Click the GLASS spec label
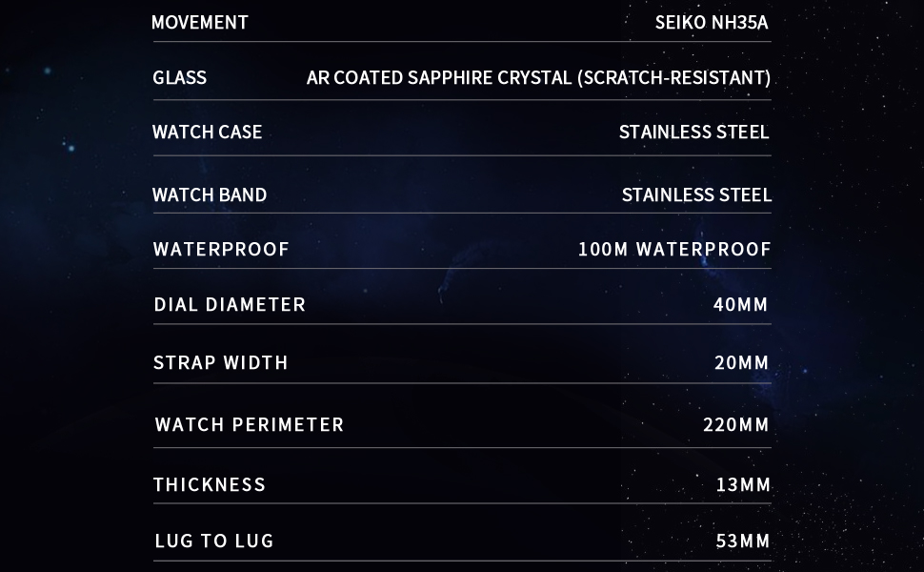 click(179, 77)
